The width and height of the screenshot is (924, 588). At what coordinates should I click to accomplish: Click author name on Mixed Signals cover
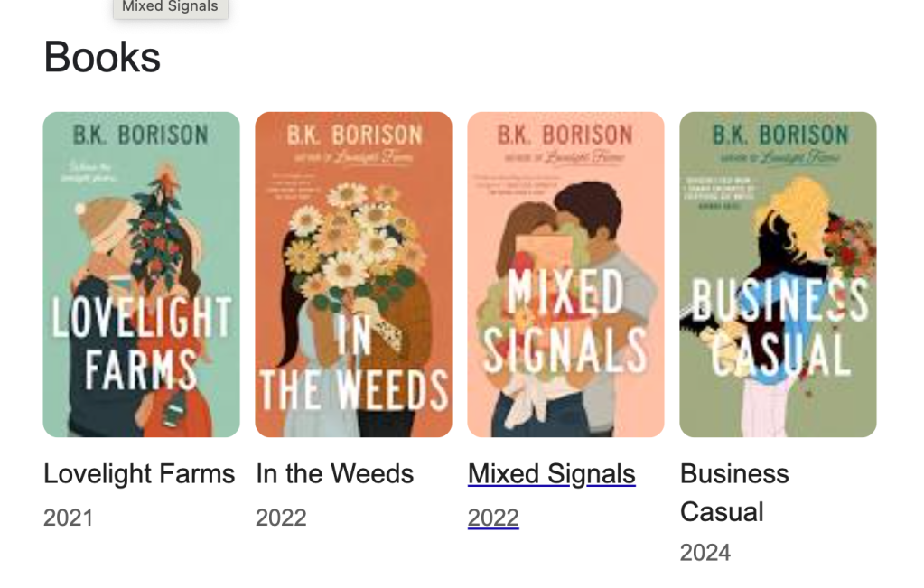565,135
